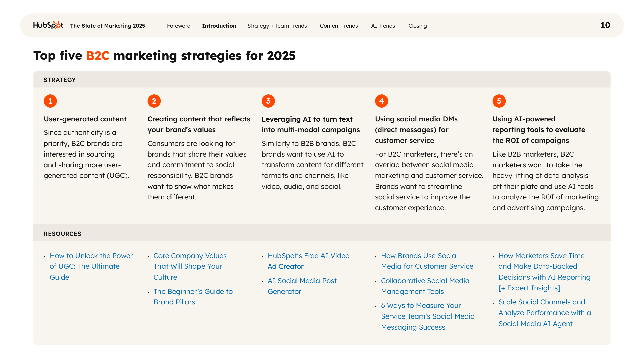
Task: Select the orange number 3 badge
Action: 268,101
